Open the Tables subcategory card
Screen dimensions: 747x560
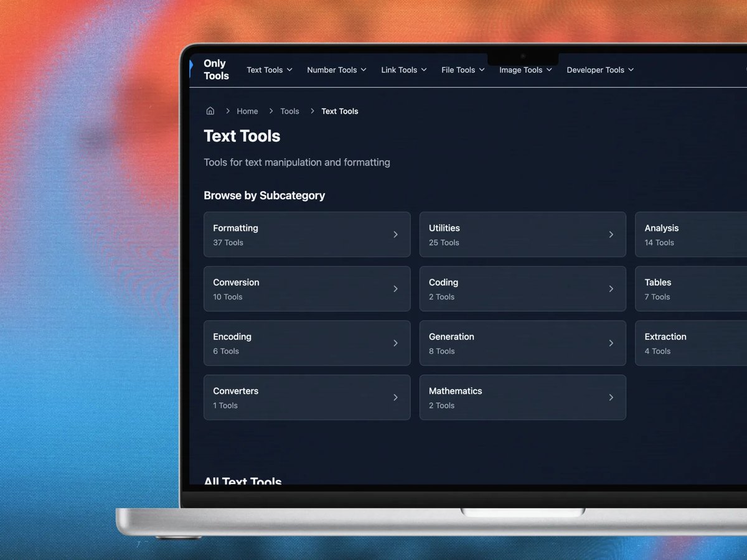click(x=691, y=289)
